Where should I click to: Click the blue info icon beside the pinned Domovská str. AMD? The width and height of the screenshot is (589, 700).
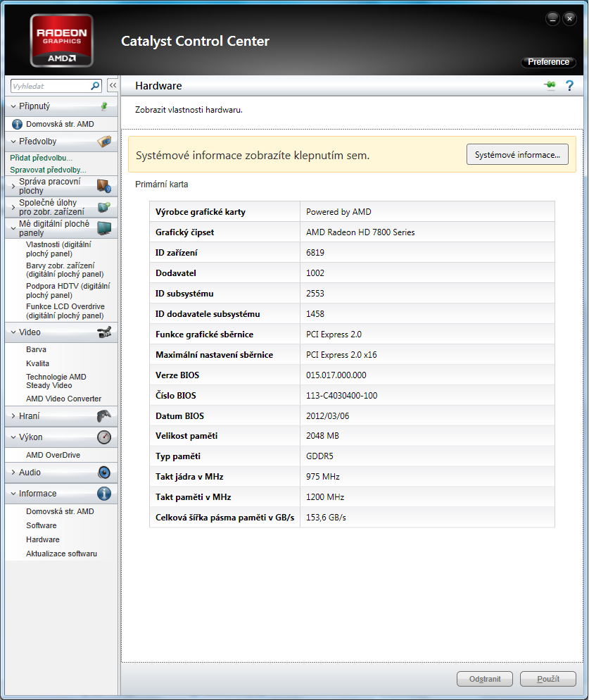point(17,124)
